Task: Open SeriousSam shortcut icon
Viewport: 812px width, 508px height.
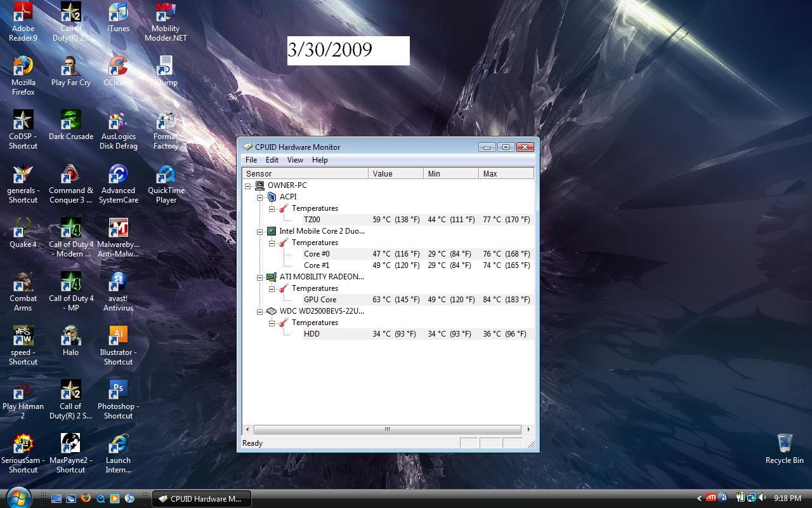Action: tap(23, 453)
